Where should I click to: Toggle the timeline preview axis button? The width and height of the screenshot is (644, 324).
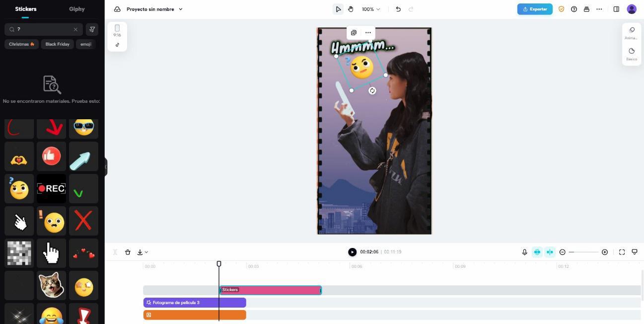coord(550,252)
